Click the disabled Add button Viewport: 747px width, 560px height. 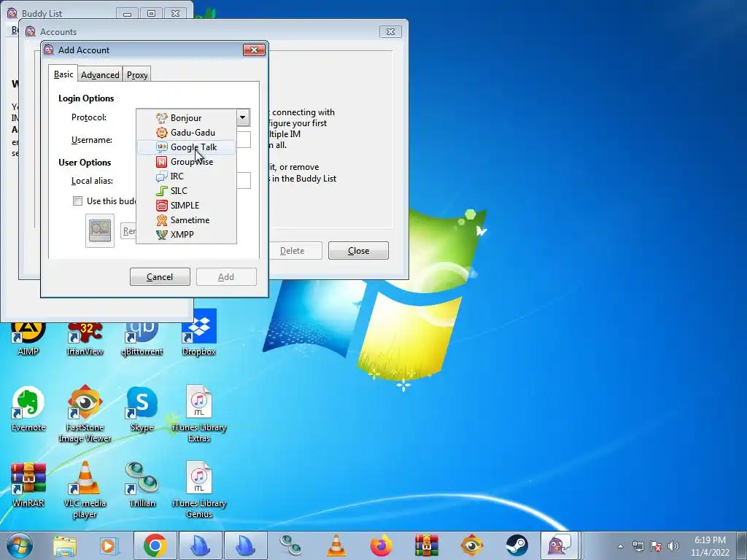(x=226, y=276)
